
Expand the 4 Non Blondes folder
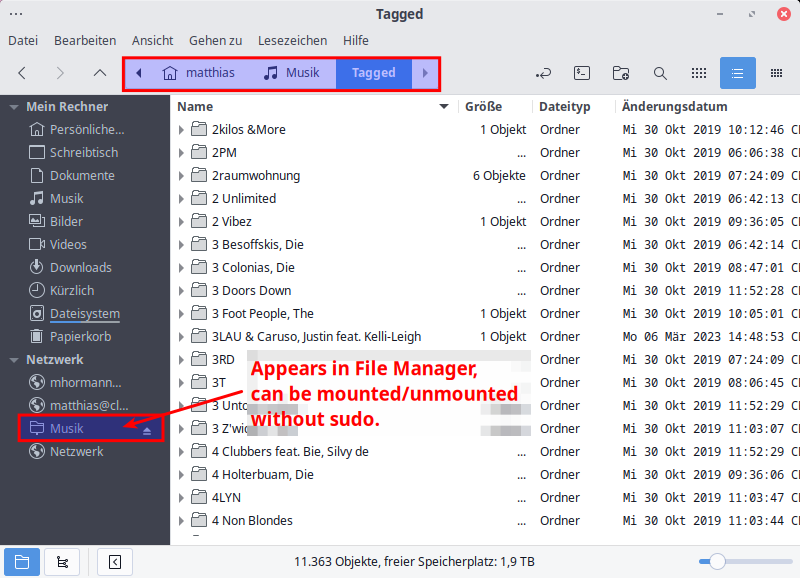[x=181, y=520]
